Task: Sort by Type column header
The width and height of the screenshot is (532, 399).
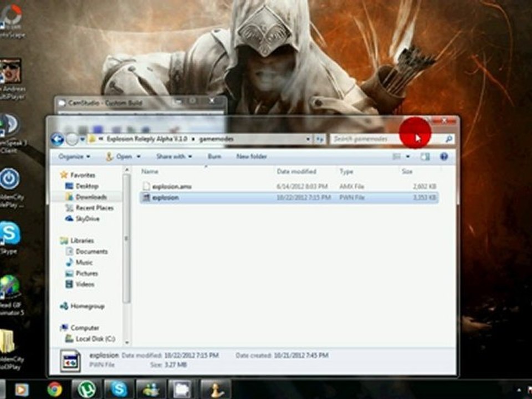Action: [x=346, y=171]
